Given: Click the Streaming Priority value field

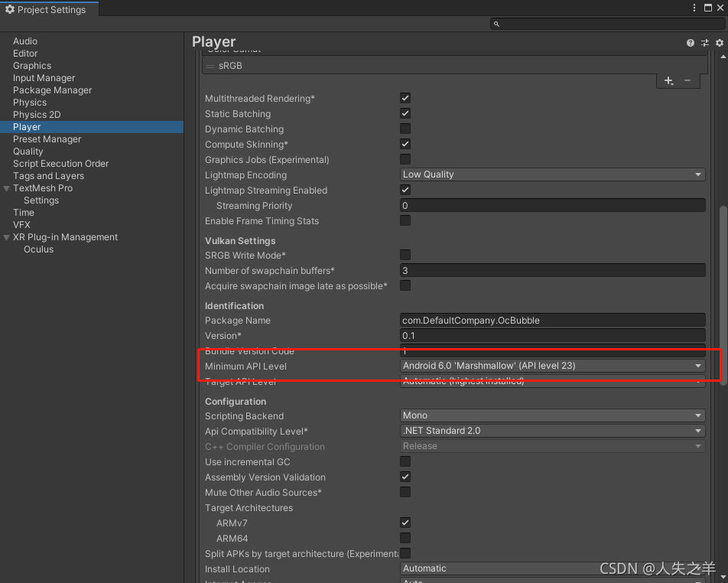Looking at the screenshot, I should [x=552, y=205].
